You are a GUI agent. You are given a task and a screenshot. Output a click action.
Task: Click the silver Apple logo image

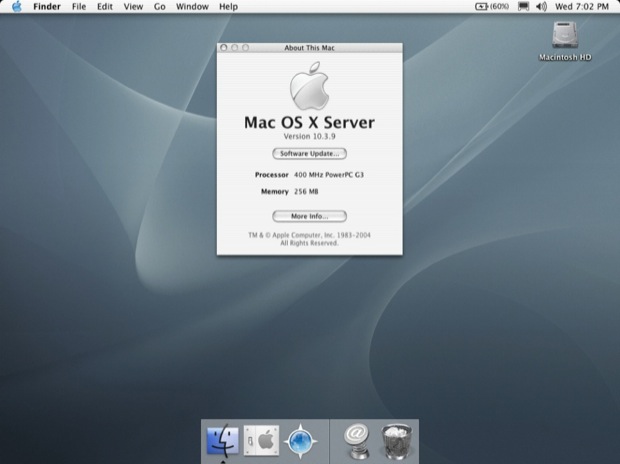tap(309, 86)
